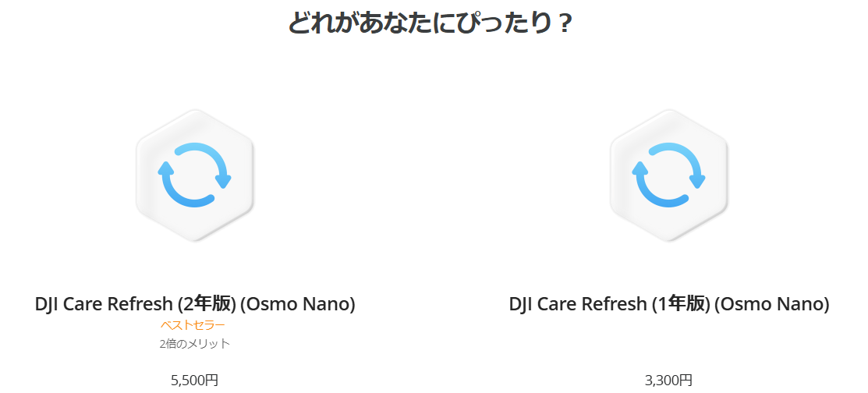This screenshot has height=393, width=868.
Task: Click upward arrowhead on the 2年版 refresh icon
Action: click(x=166, y=168)
